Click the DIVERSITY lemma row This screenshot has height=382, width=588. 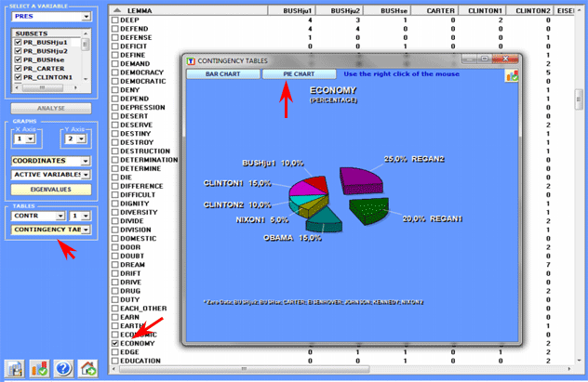point(139,212)
